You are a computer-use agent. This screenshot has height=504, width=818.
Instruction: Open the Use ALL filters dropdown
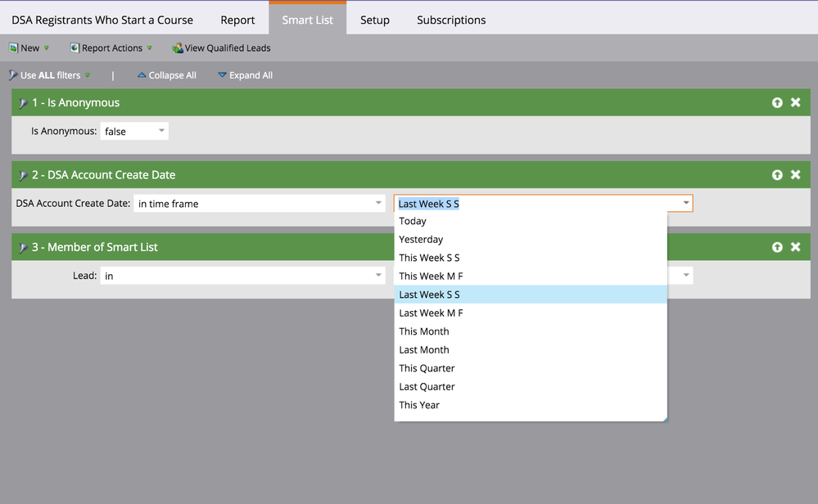(86, 74)
